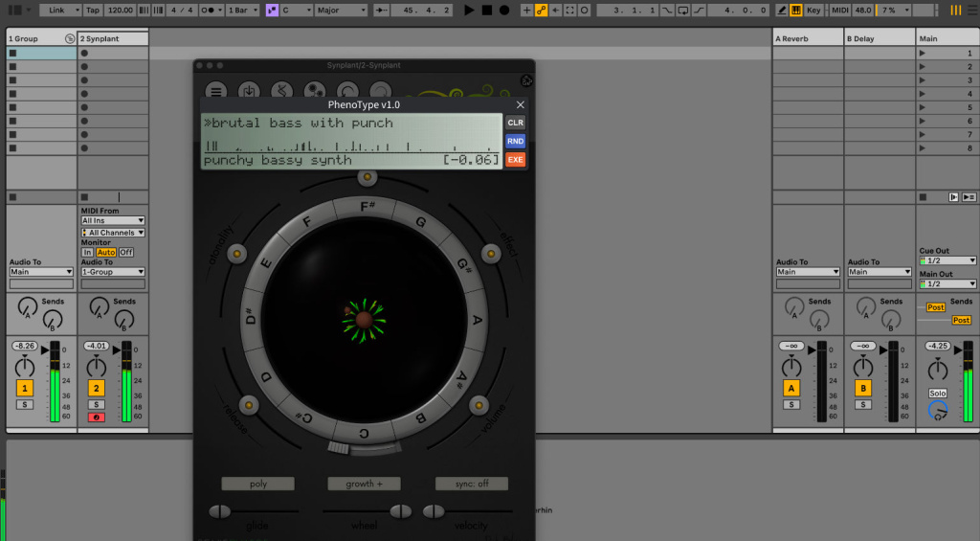
Task: Click the velocity slider handle
Action: (434, 511)
